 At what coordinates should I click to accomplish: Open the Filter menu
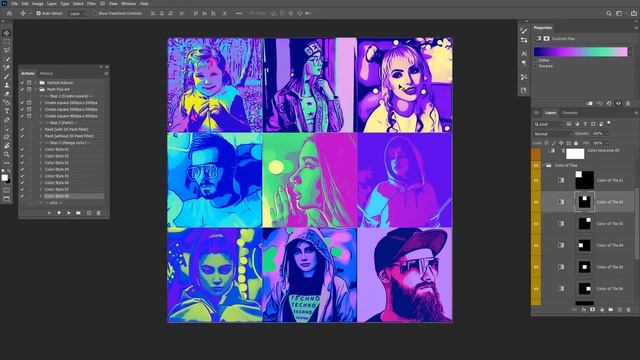91,4
